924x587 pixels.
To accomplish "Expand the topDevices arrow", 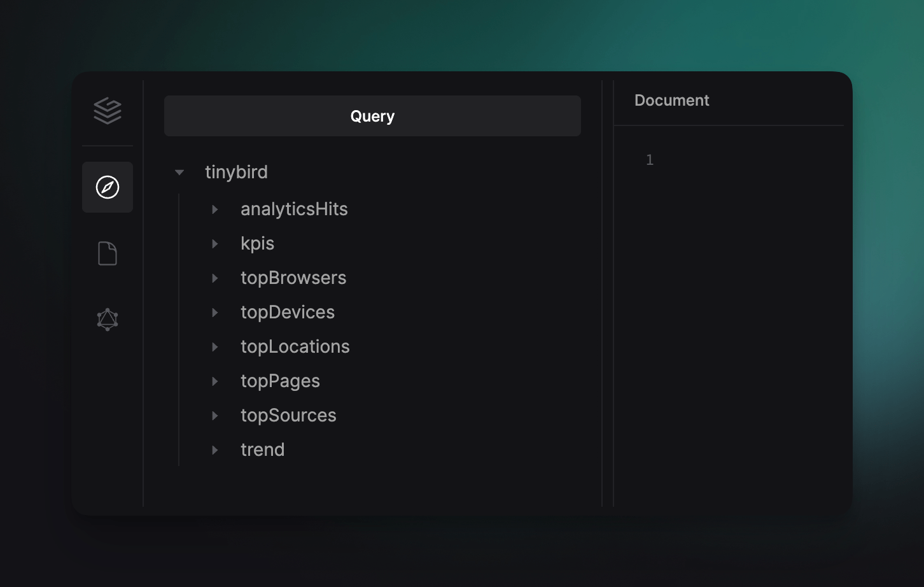I will coord(215,313).
